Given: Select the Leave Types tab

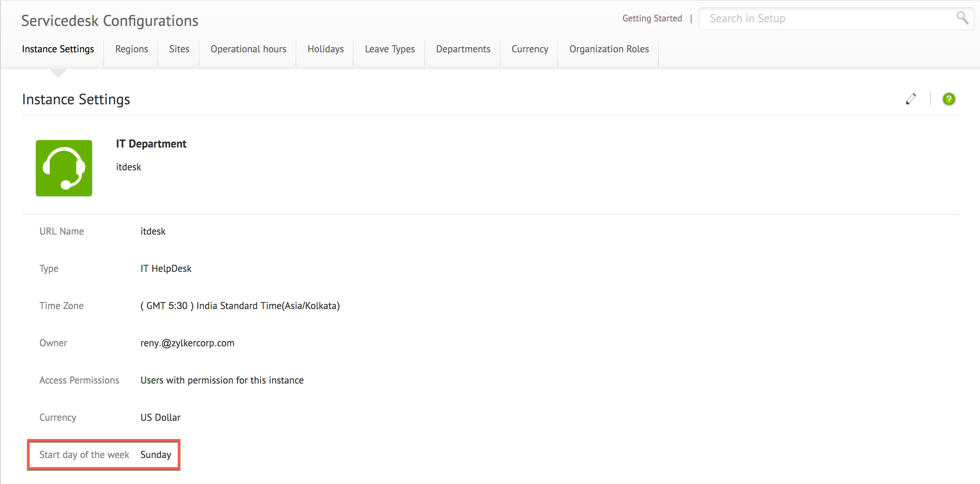Looking at the screenshot, I should click(389, 49).
